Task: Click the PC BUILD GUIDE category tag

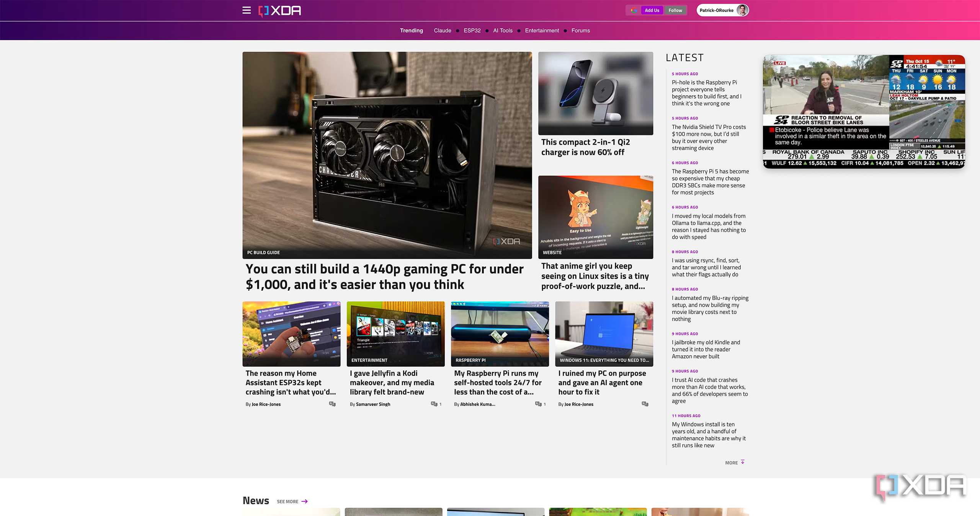Action: [x=263, y=252]
